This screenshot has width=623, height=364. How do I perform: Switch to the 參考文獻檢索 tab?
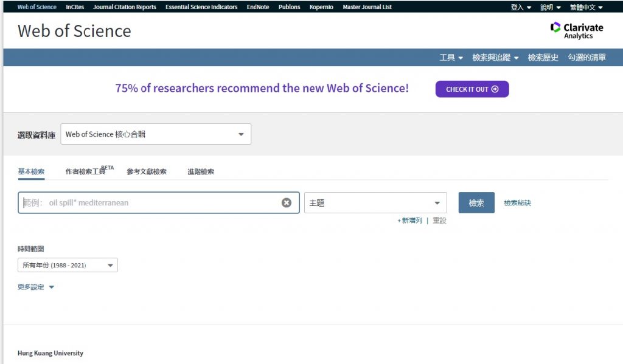pos(147,171)
